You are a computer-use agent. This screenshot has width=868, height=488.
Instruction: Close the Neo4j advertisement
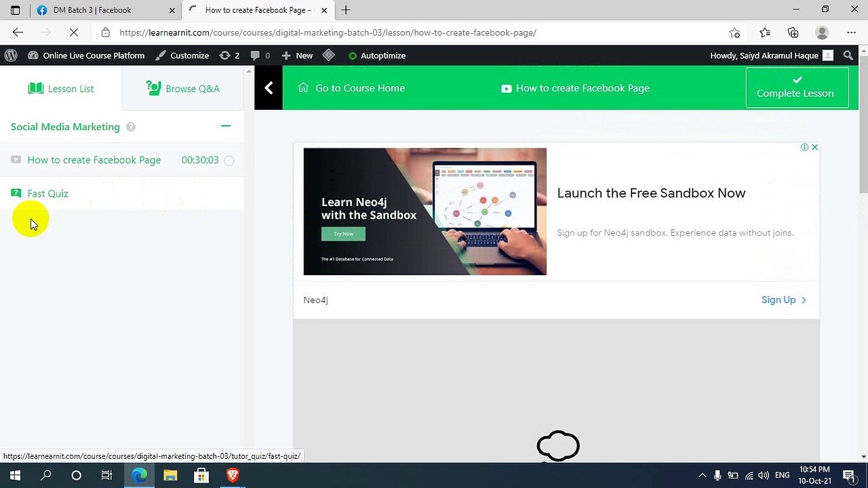814,147
